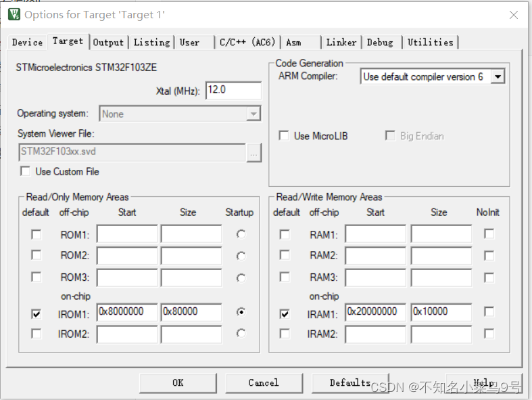
Task: Enable the Use MicroLIB checkbox
Action: pos(284,135)
